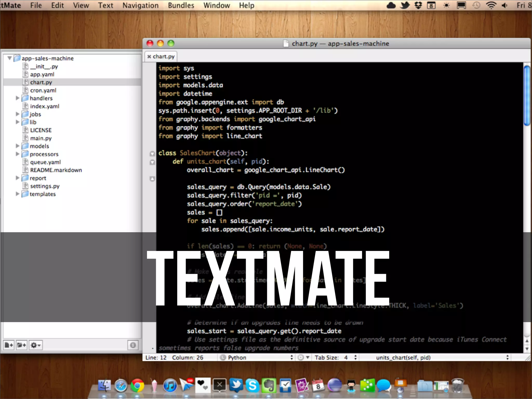Select settings.py in the project tree
This screenshot has width=532, height=399.
coord(45,186)
